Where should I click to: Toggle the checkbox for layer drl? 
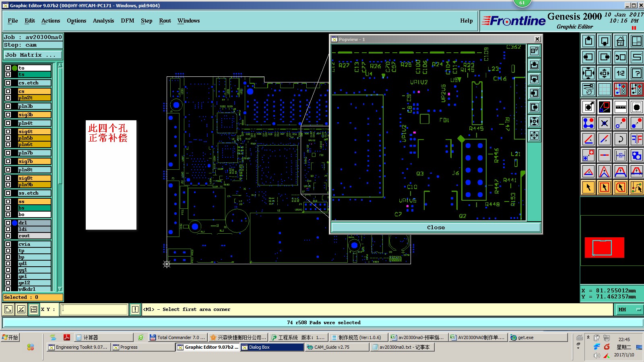pyautogui.click(x=8, y=223)
